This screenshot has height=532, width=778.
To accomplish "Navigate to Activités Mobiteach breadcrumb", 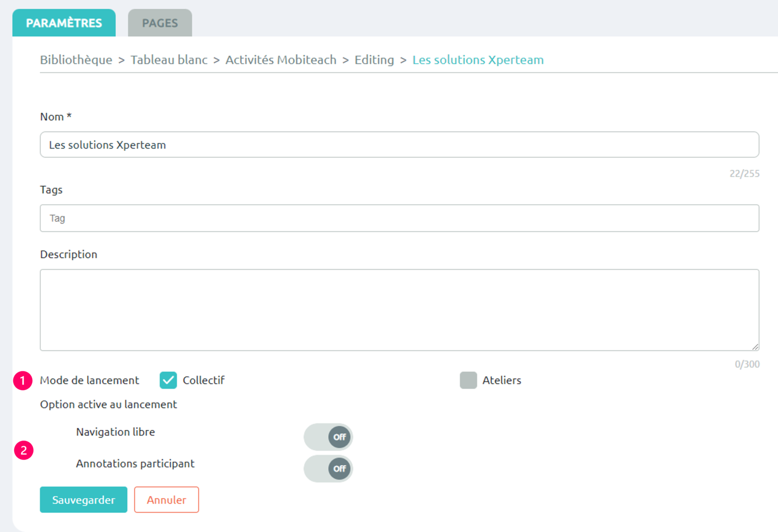I will pyautogui.click(x=281, y=60).
